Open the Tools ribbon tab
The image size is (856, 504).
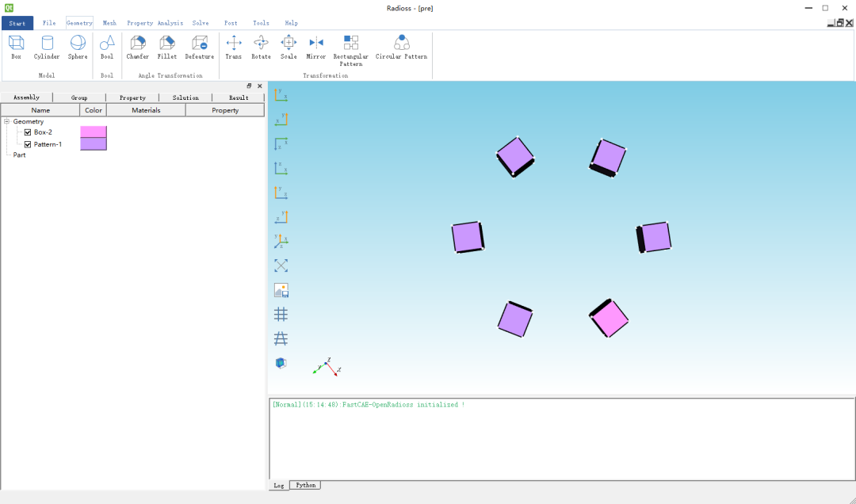click(x=261, y=23)
